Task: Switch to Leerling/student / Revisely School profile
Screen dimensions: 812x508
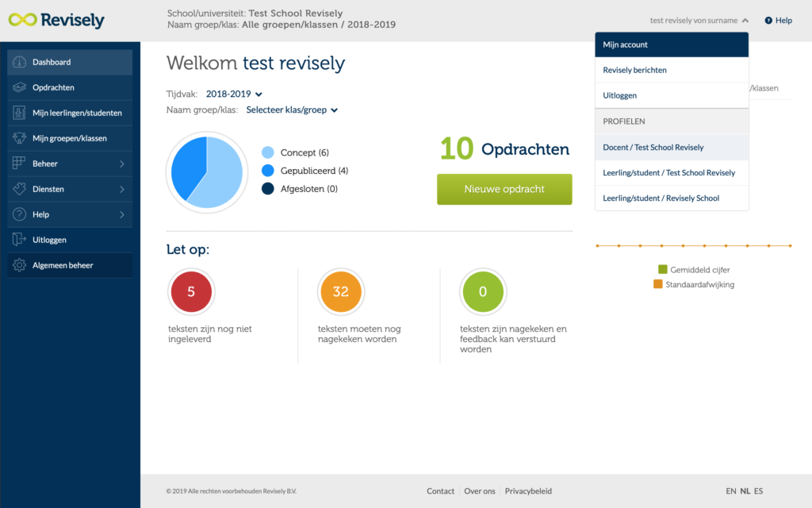Action: [x=672, y=198]
